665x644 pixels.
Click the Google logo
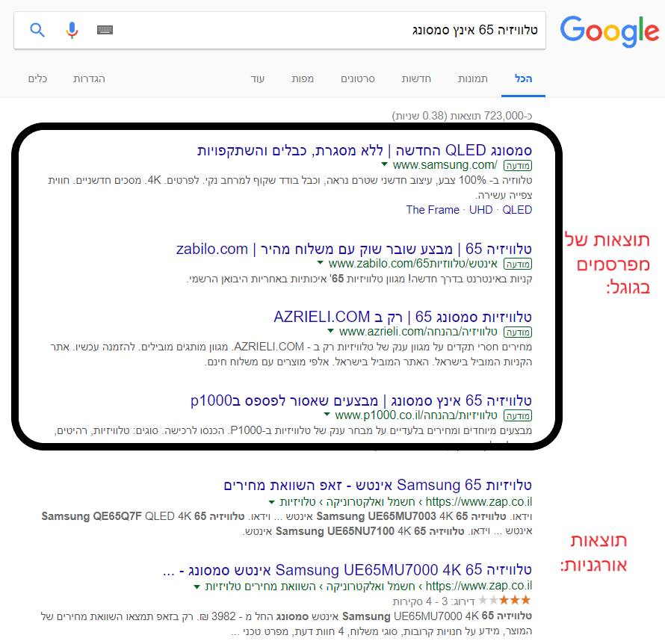point(609,31)
